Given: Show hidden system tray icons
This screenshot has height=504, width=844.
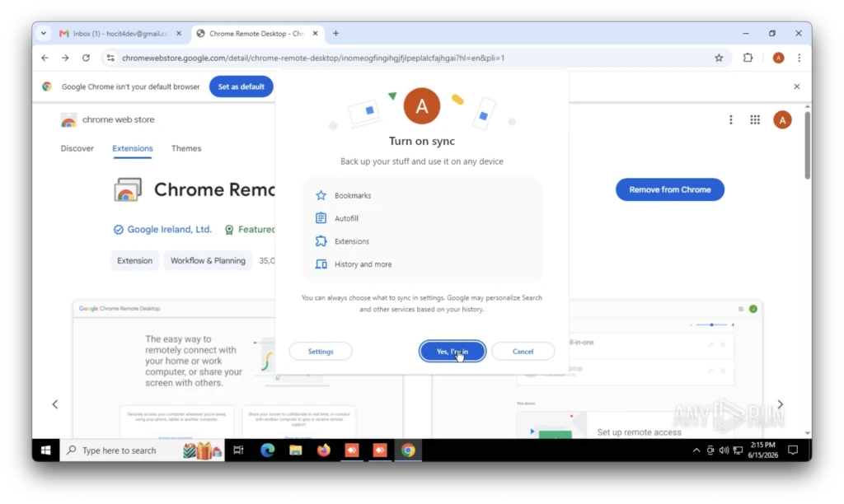Looking at the screenshot, I should coord(696,450).
